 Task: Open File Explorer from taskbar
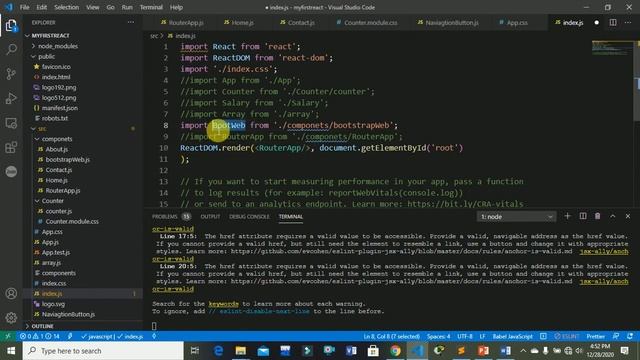(241, 351)
